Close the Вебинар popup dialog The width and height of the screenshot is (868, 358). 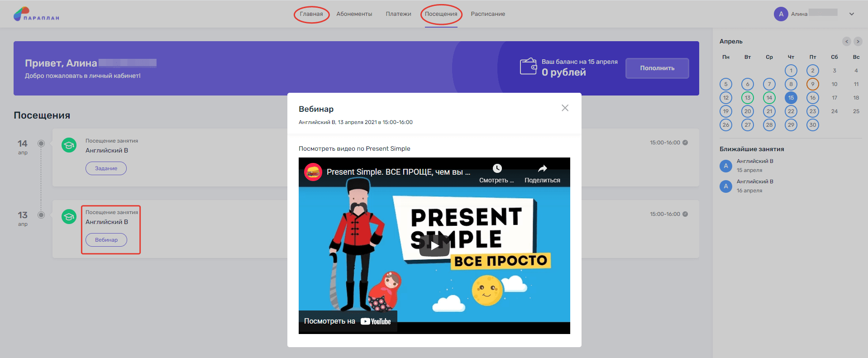[x=565, y=108]
